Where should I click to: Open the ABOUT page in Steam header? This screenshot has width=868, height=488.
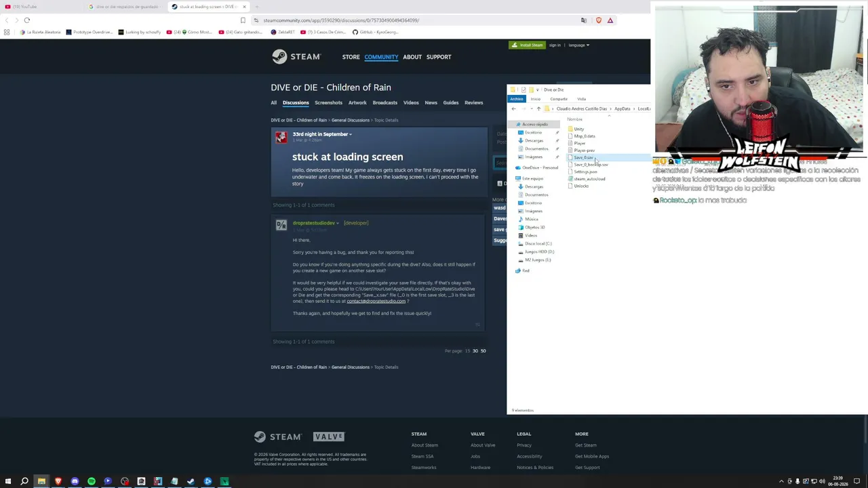pyautogui.click(x=412, y=57)
